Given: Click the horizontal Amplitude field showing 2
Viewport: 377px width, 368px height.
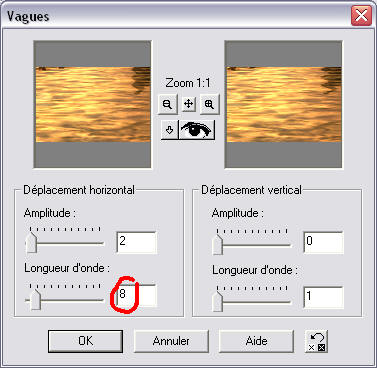Looking at the screenshot, I should pos(136,242).
